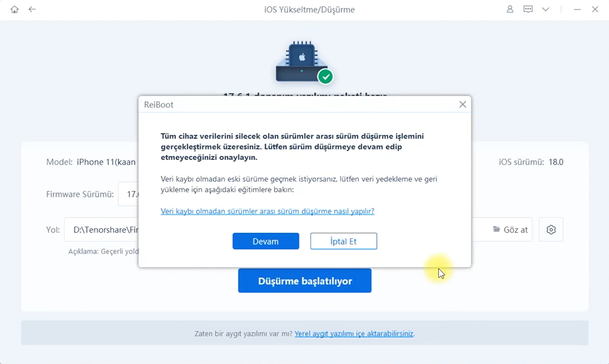
Task: Open the link about downgrading without data loss
Action: coord(267,211)
